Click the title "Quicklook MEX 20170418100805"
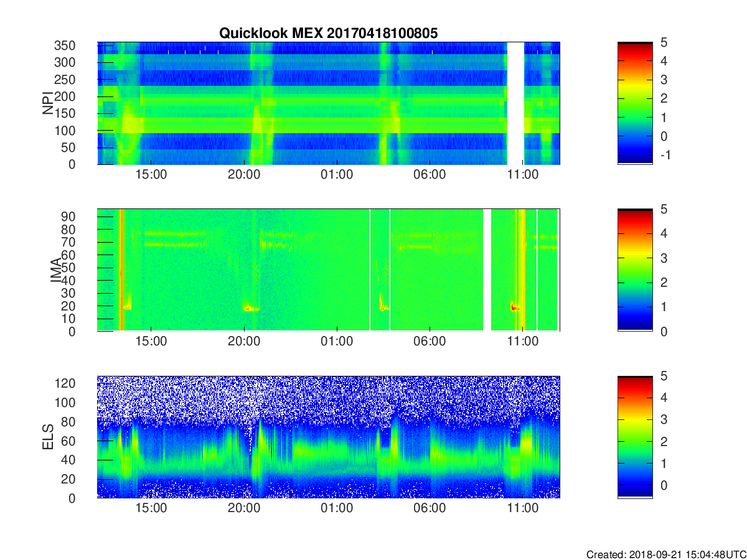747x560 pixels. (328, 33)
